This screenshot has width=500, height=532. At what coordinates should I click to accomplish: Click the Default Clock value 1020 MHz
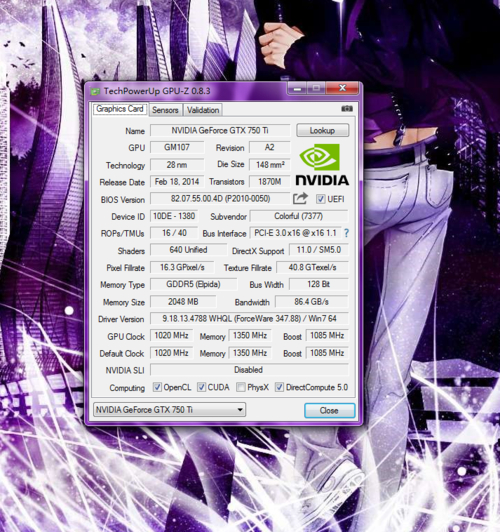click(172, 353)
